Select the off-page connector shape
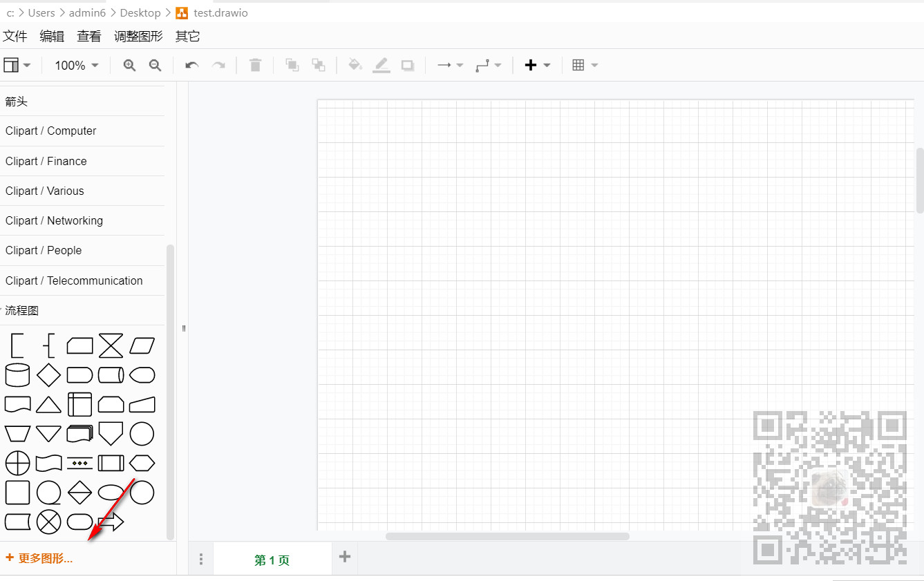The image size is (924, 581). [111, 434]
